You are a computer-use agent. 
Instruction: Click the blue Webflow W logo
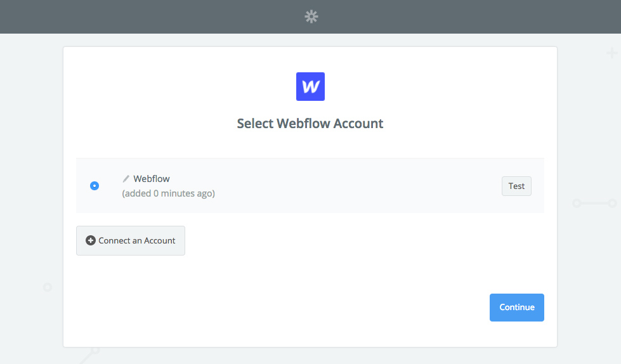coord(311,86)
